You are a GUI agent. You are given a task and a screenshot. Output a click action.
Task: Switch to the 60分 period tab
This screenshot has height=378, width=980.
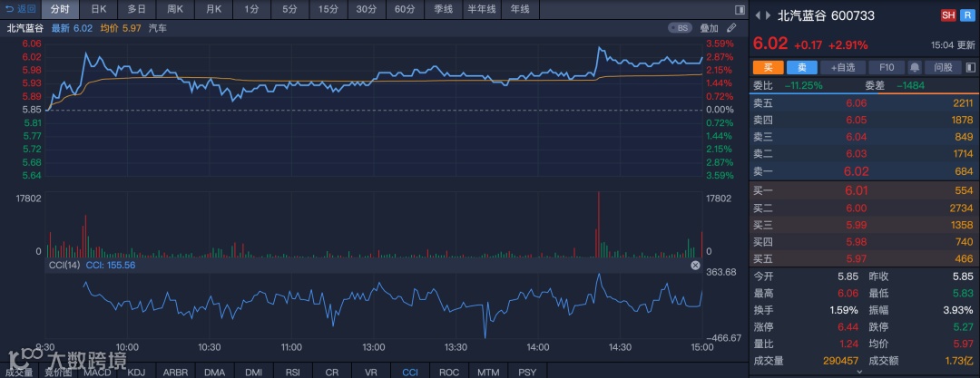tap(405, 9)
